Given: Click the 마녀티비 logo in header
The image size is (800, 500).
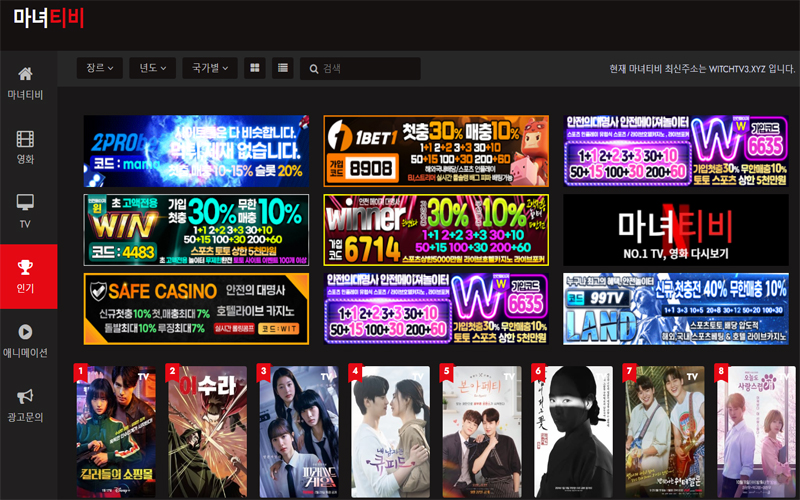Looking at the screenshot, I should coord(48,18).
